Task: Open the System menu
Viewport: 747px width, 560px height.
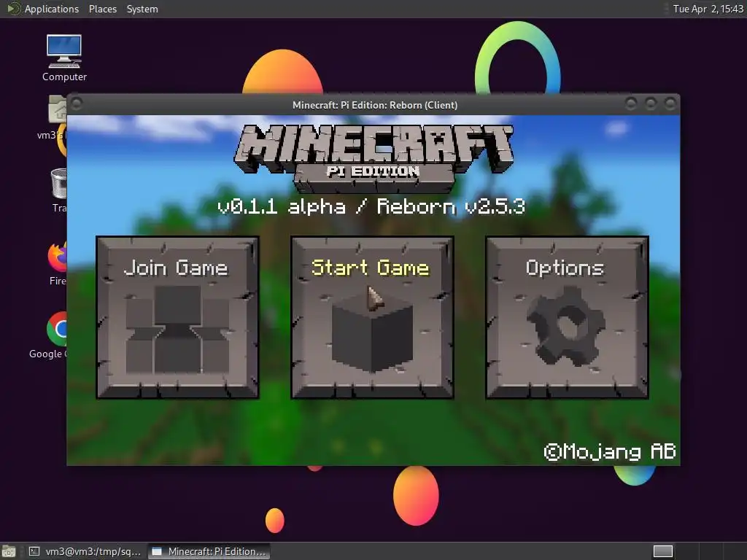Action: (142, 9)
